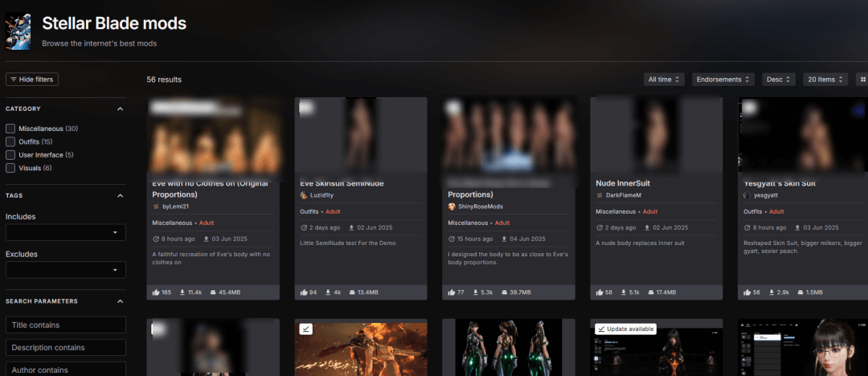Click the updated clock icon beside 15 hours ago

(451, 239)
